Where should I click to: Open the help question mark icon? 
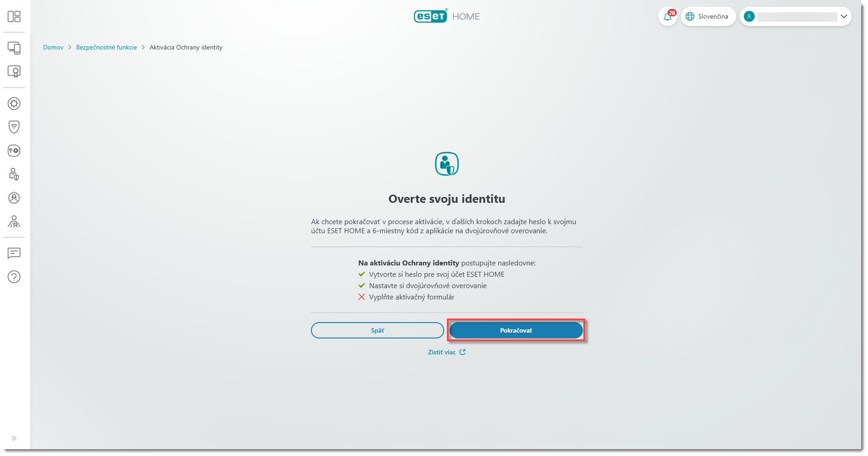tap(14, 277)
